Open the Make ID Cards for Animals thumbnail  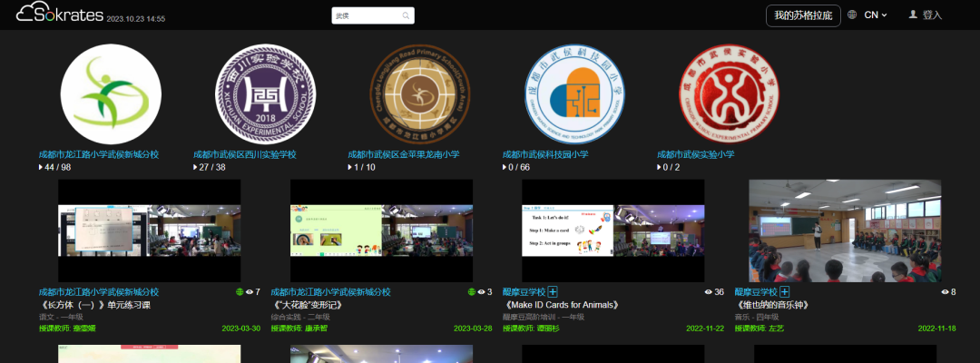point(612,231)
